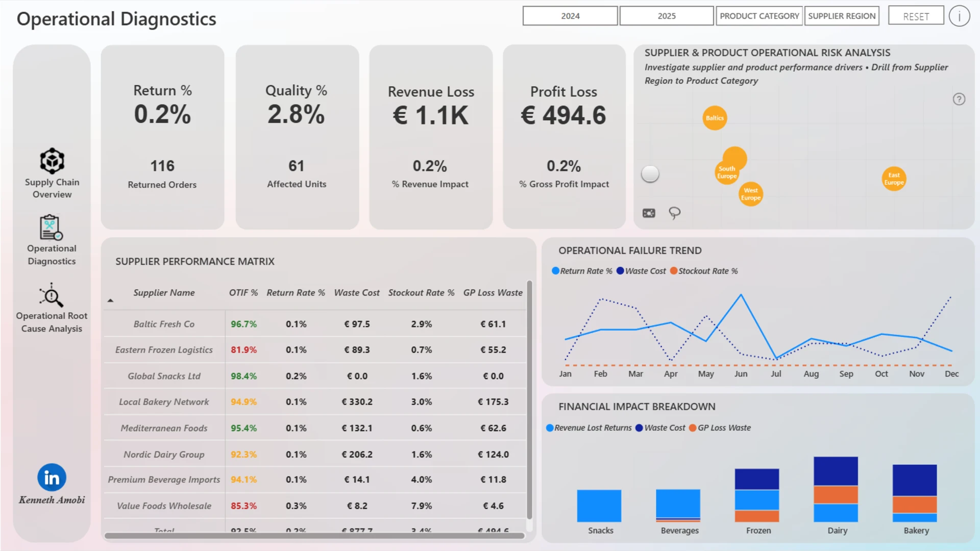This screenshot has height=551, width=980.
Task: Click the € 124.0 GP loss cell
Action: (493, 454)
